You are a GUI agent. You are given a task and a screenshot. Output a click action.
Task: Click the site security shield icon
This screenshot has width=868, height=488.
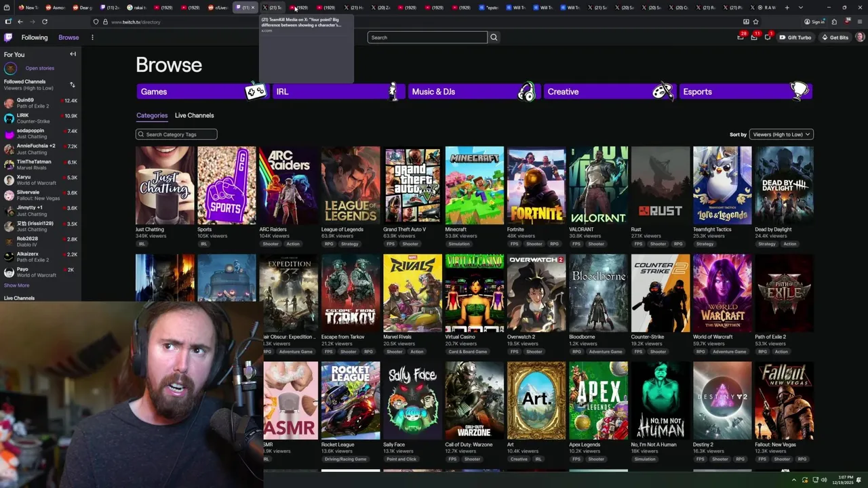96,22
